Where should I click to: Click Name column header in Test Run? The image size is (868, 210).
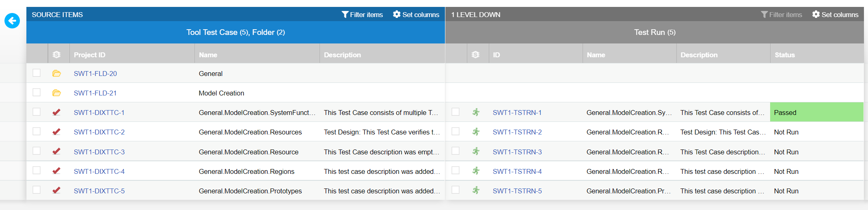(629, 54)
